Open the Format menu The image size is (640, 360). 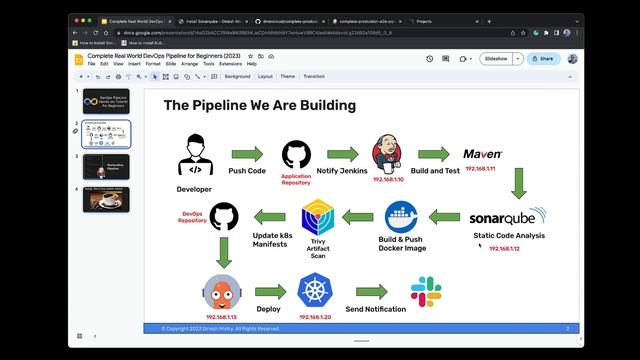click(153, 64)
